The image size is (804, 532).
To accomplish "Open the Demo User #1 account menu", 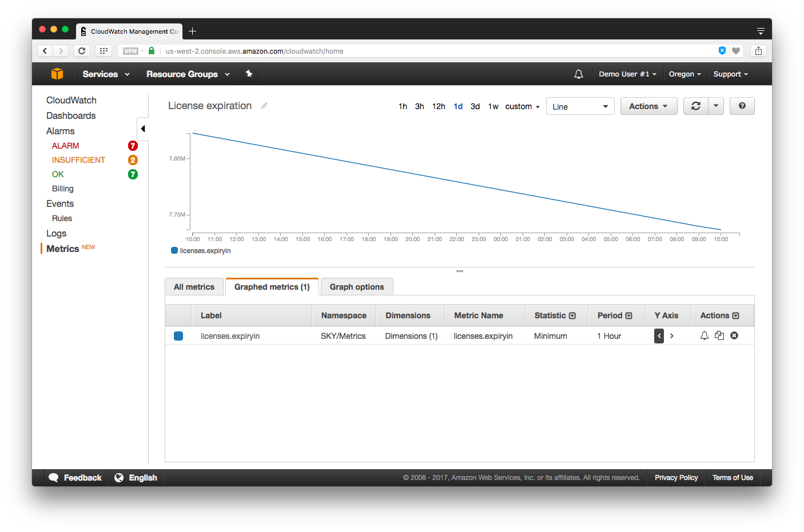I will 627,74.
